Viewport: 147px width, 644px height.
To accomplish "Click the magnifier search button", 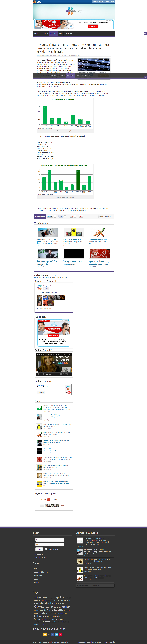I will [145, 33].
